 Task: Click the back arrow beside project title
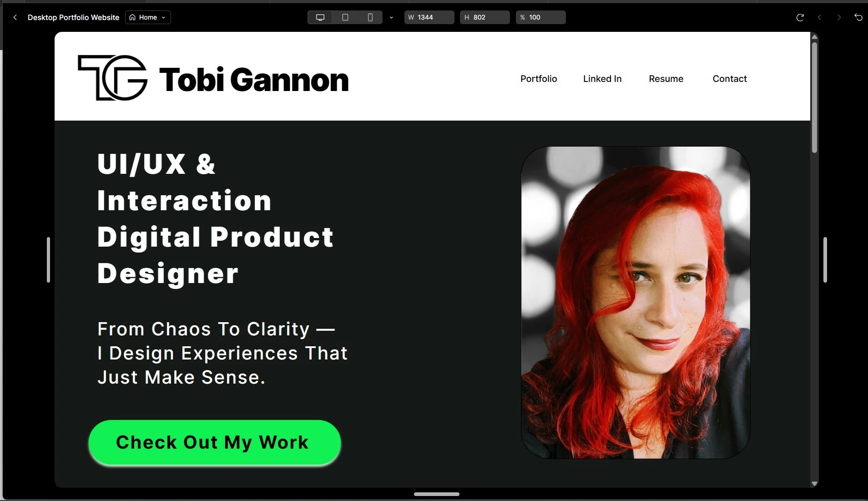pyautogui.click(x=15, y=17)
